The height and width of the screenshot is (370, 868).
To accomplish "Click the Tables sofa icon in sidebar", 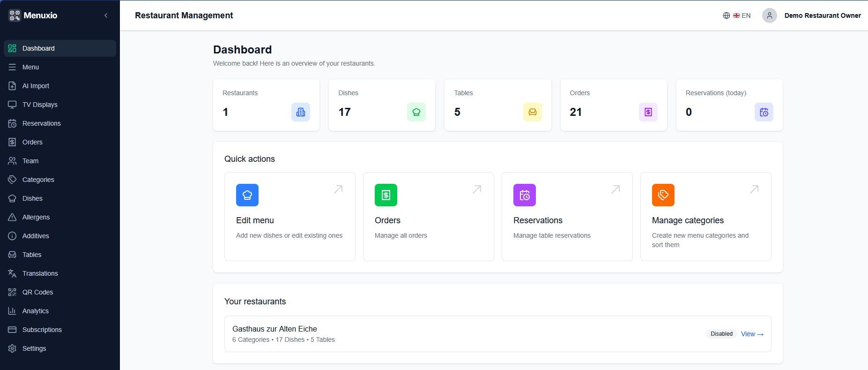I will tap(12, 255).
